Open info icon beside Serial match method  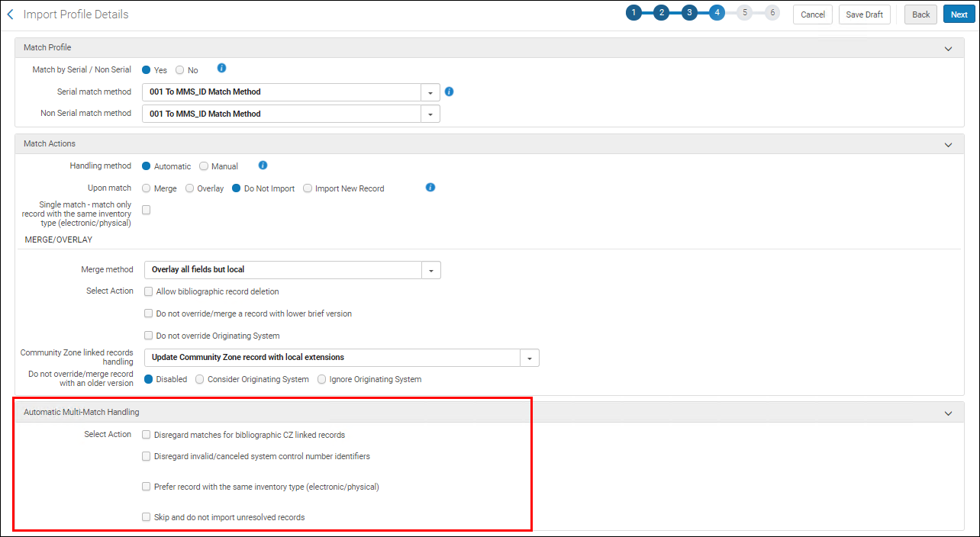[x=449, y=92]
